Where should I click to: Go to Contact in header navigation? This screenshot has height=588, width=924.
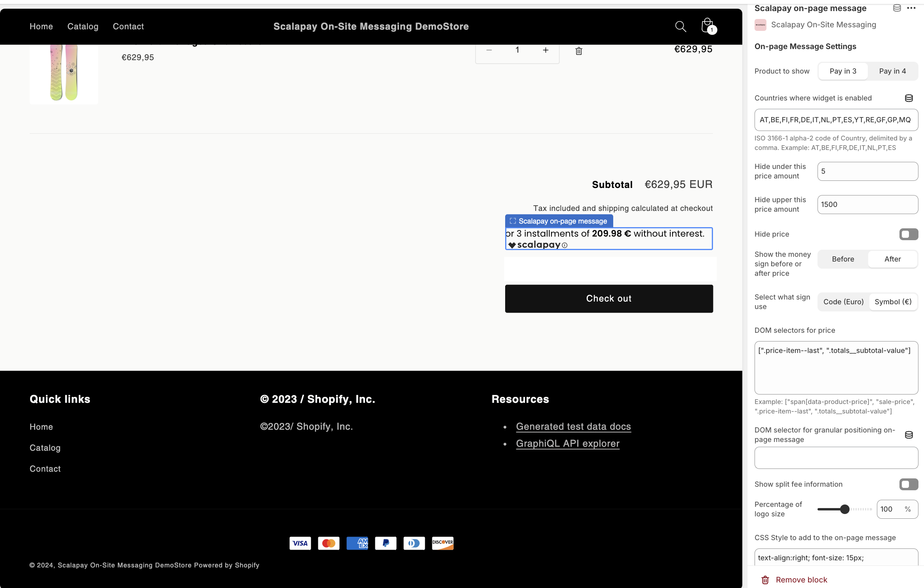point(128,27)
